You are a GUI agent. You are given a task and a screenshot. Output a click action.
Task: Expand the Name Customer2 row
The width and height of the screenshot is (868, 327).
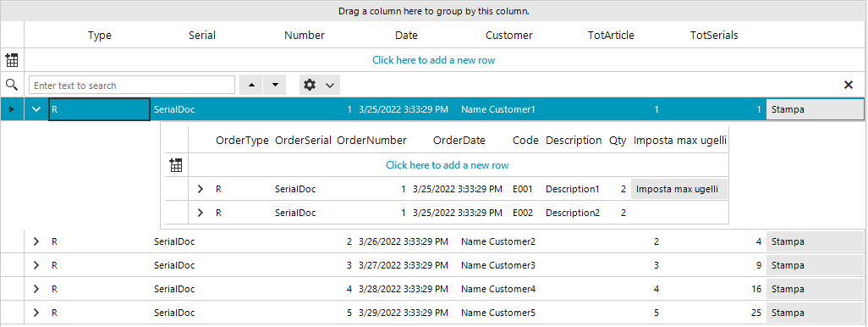(36, 241)
